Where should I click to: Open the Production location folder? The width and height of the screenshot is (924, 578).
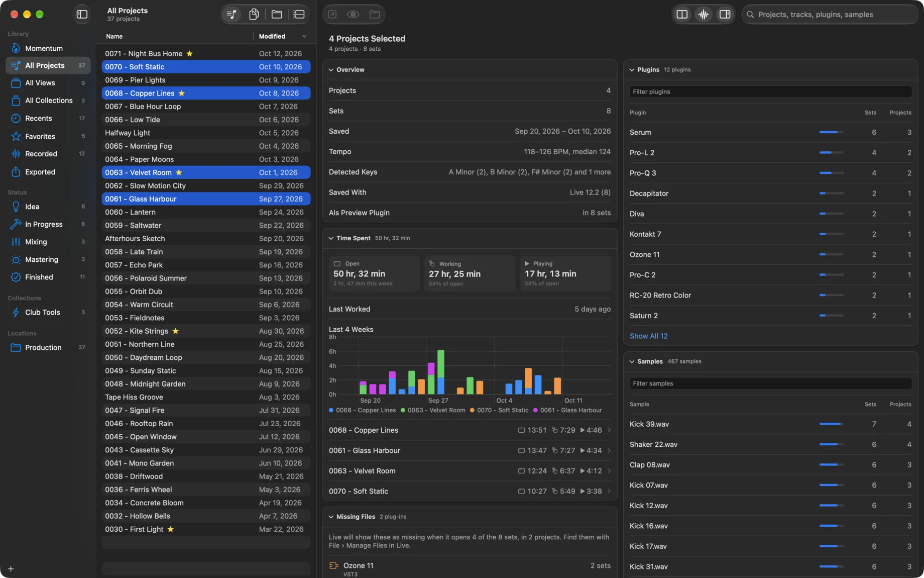point(48,347)
